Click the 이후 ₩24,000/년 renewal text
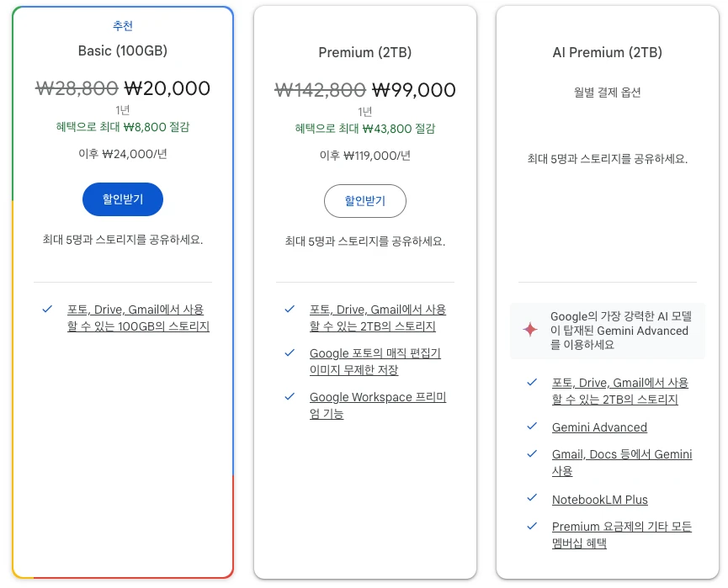Image resolution: width=728 pixels, height=588 pixels. tap(123, 154)
